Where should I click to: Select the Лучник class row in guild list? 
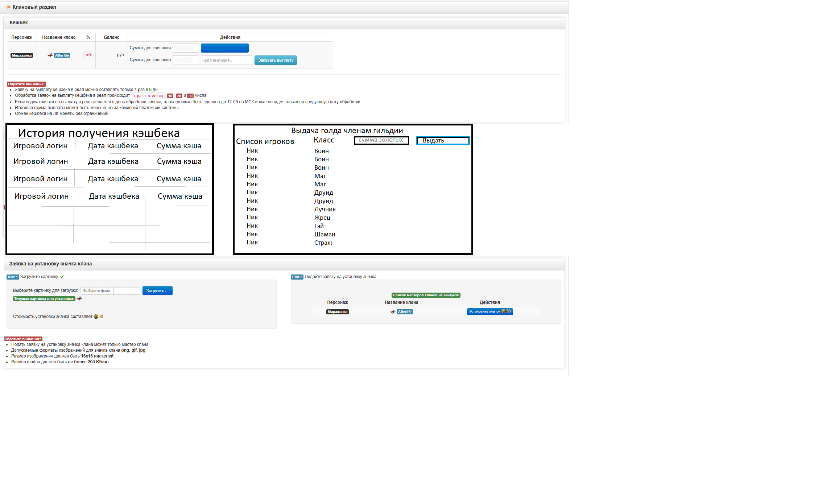tap(325, 209)
